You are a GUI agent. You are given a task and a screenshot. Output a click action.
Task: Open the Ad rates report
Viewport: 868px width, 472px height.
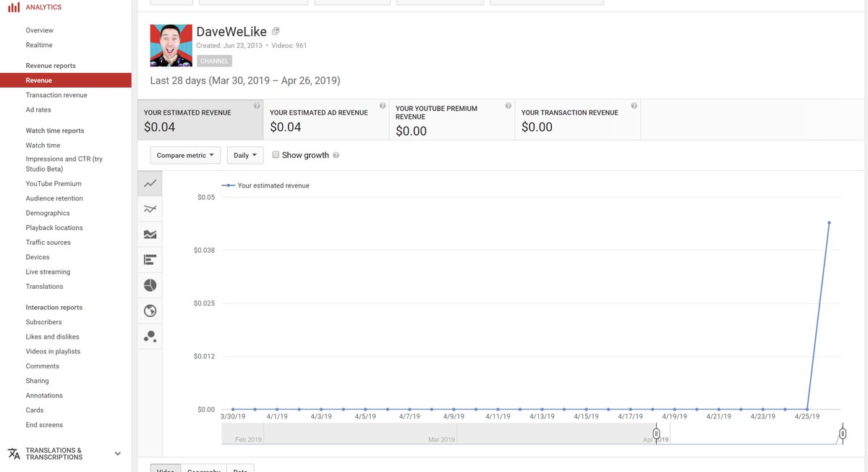[38, 110]
